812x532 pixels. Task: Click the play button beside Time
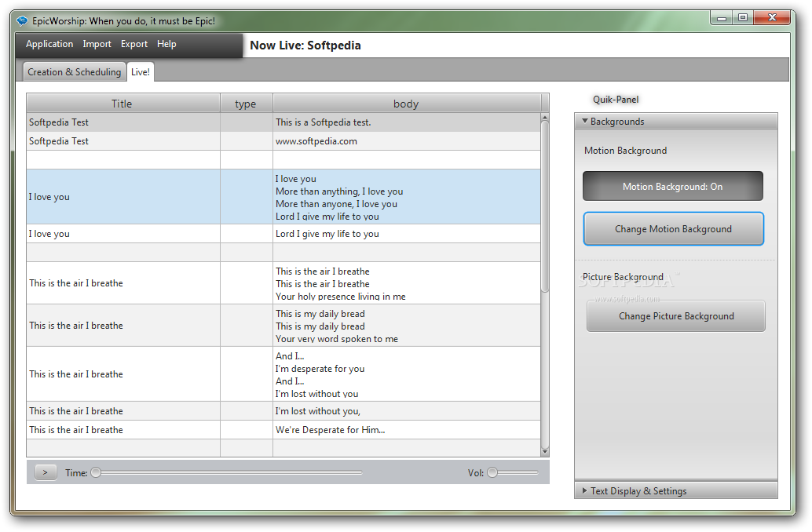46,472
